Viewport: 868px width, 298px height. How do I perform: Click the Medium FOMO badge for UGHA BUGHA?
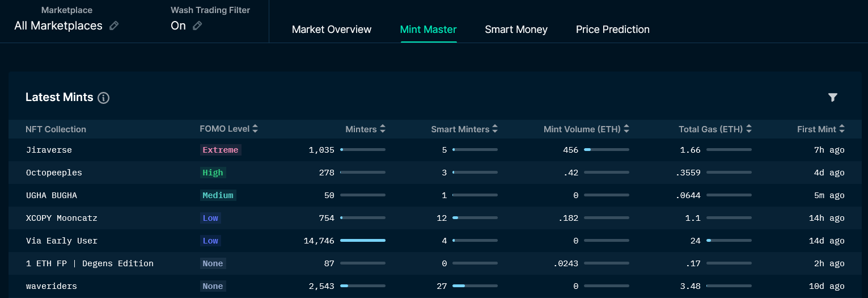218,195
